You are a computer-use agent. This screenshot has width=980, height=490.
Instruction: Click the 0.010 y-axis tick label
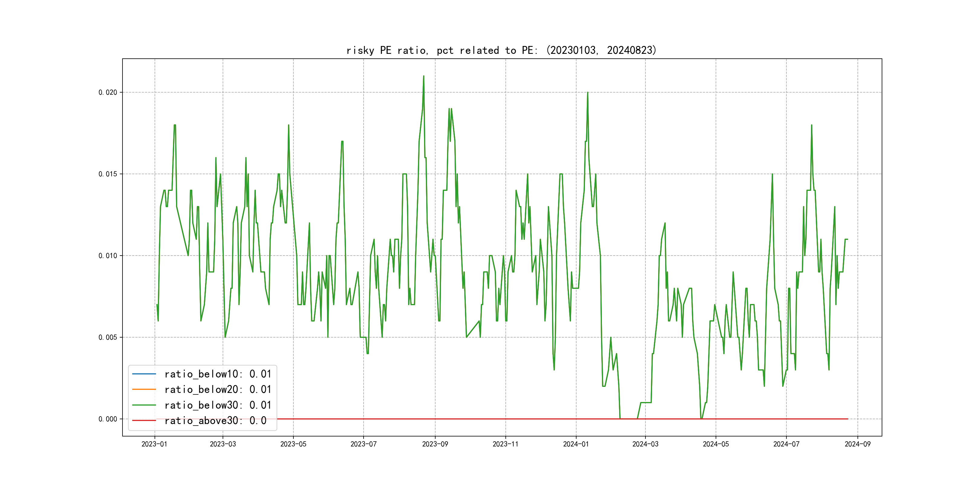point(108,256)
